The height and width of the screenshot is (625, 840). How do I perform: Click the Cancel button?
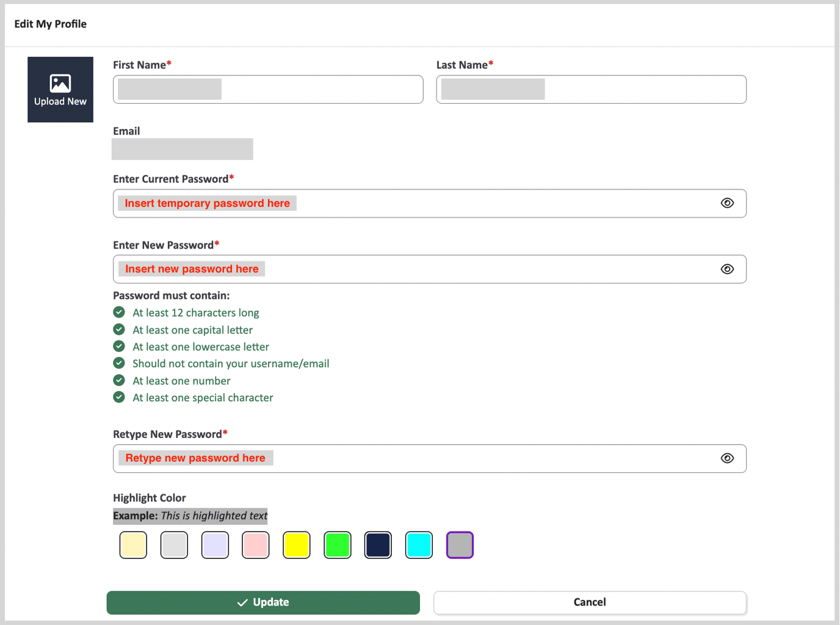coord(589,602)
